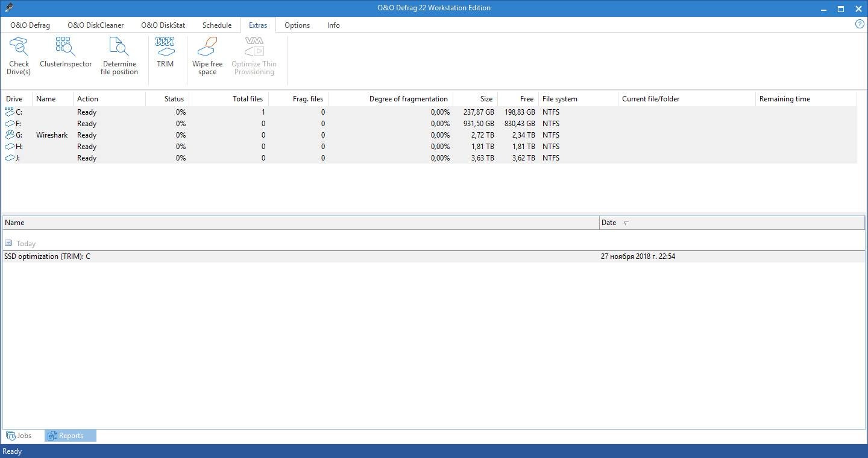Click the Frag. files column header
Screen dimensions: 868x458
point(298,99)
